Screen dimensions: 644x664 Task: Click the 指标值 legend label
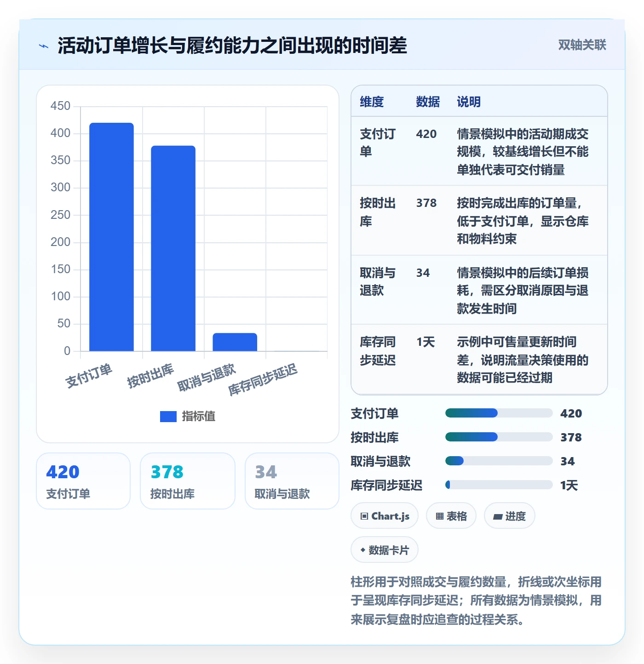point(199,416)
